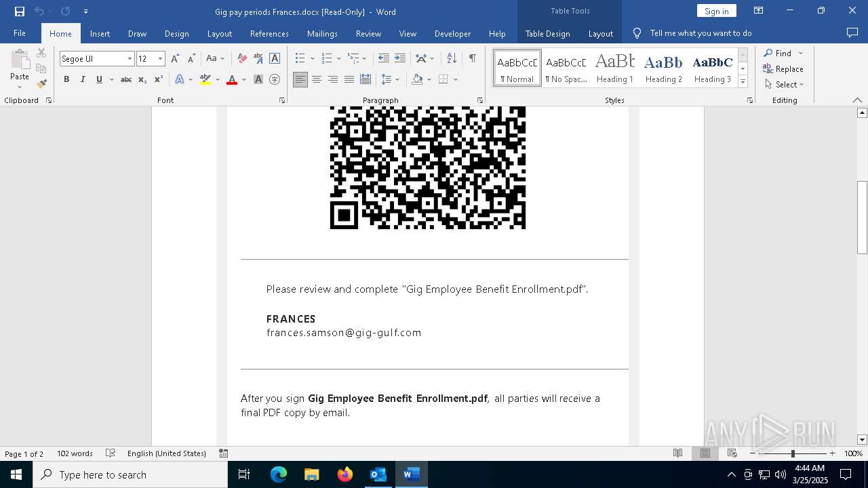Image resolution: width=868 pixels, height=488 pixels.
Task: Expand the Styles gallery More arrow
Action: click(743, 82)
